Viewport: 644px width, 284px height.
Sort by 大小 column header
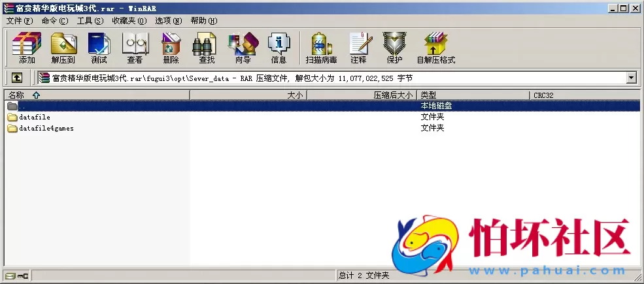coord(248,95)
